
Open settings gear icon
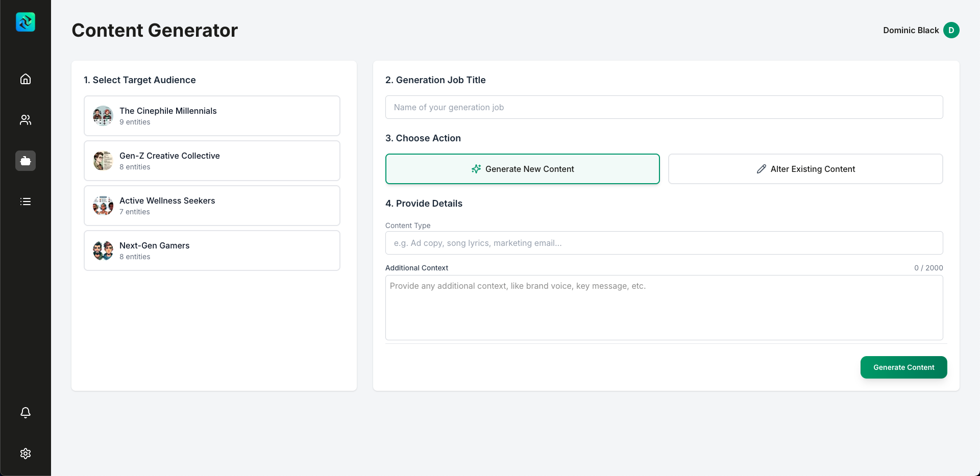tap(26, 454)
